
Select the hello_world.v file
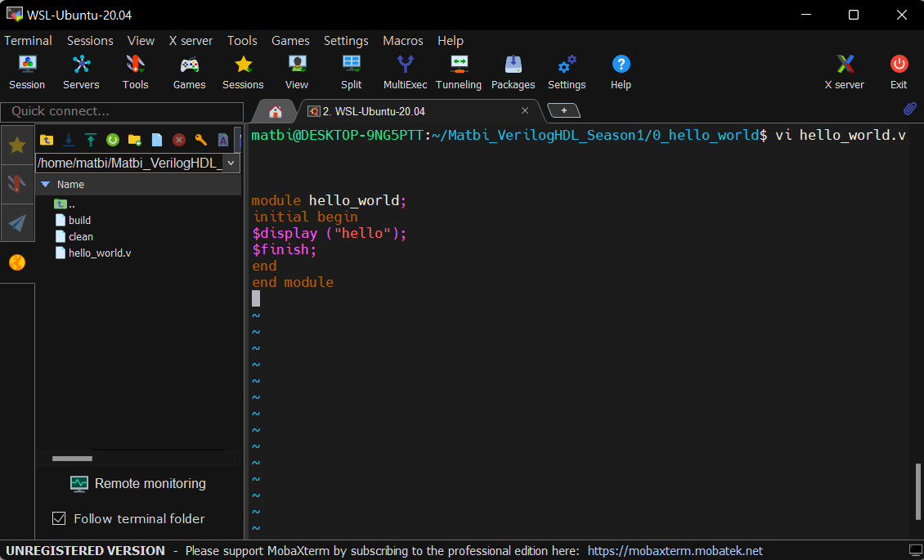[99, 253]
